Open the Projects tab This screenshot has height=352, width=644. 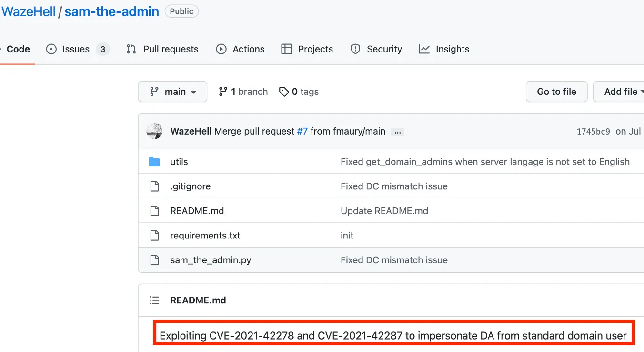coord(307,49)
